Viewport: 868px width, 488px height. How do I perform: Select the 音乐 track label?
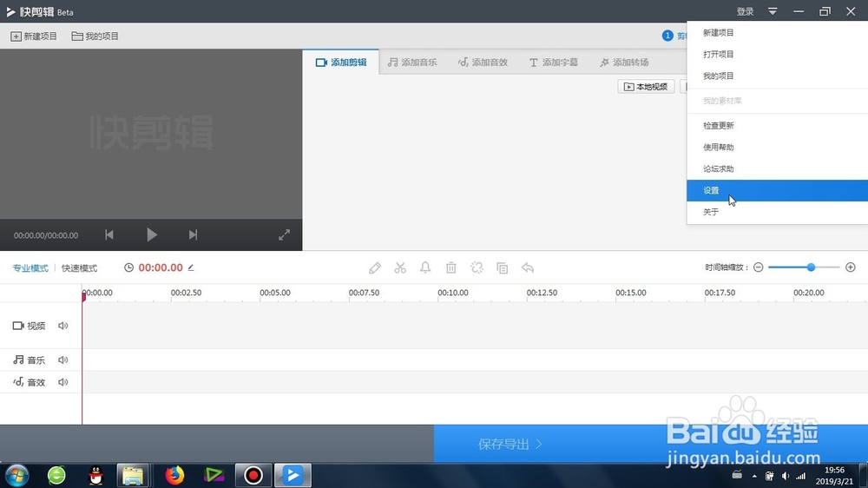(x=30, y=360)
